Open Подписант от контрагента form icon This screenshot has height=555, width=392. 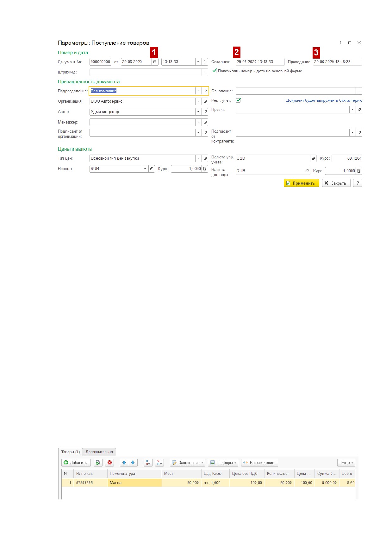click(x=359, y=133)
